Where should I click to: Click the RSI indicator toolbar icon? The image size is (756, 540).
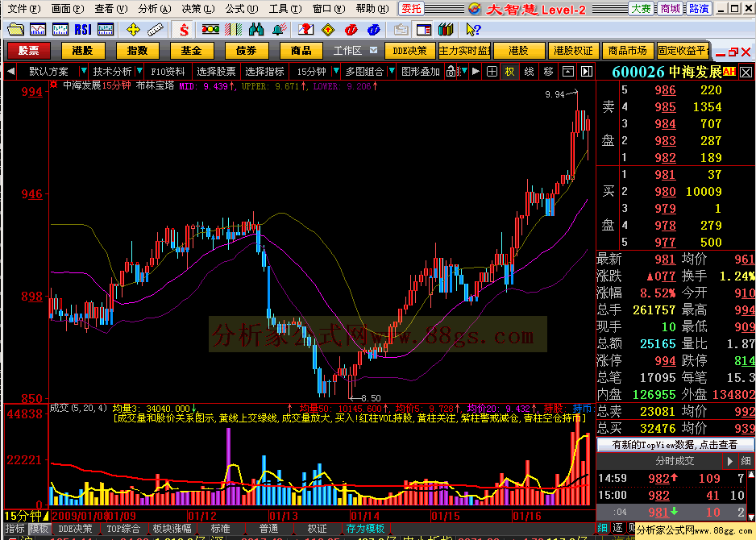click(83, 30)
